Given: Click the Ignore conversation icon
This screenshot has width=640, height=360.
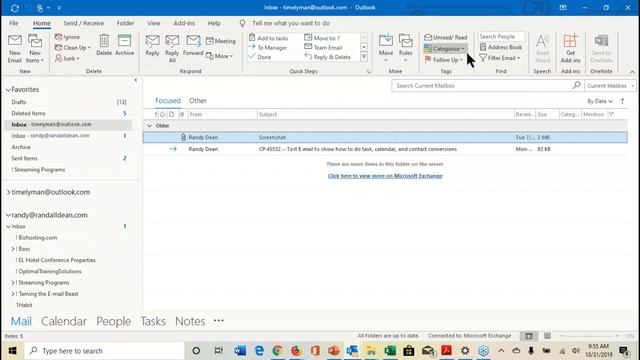Looking at the screenshot, I should pos(67,37).
